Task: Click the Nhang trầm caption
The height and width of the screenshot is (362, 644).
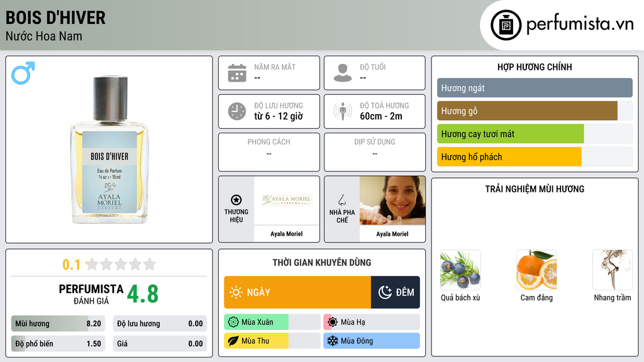Action: [613, 297]
